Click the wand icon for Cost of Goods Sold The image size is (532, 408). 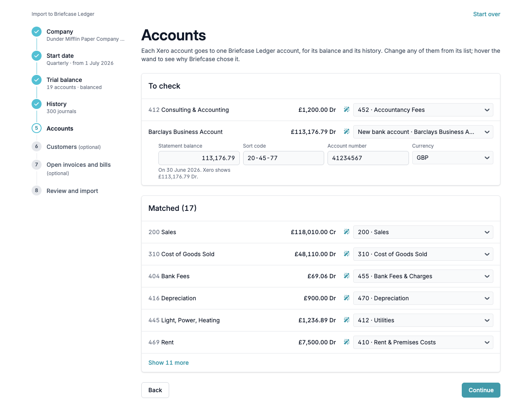(347, 254)
